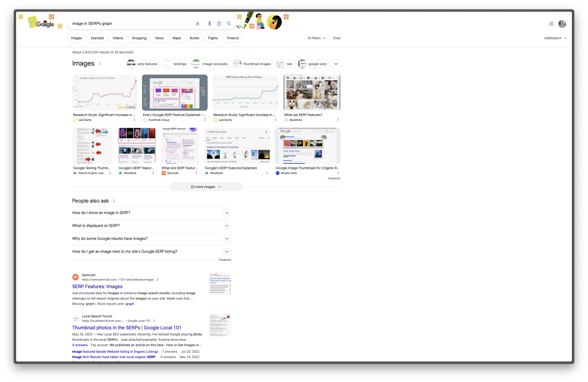
Task: Start voice search with the microphone icon
Action: (x=209, y=24)
